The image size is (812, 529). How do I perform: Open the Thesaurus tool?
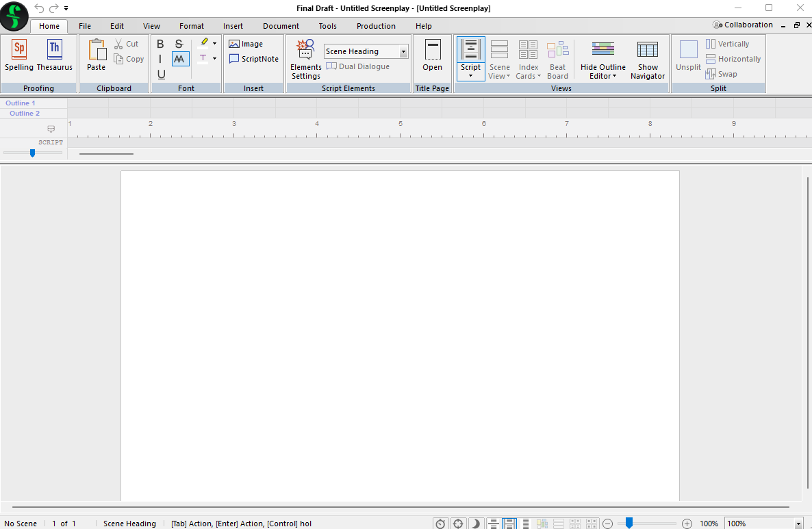click(x=54, y=55)
